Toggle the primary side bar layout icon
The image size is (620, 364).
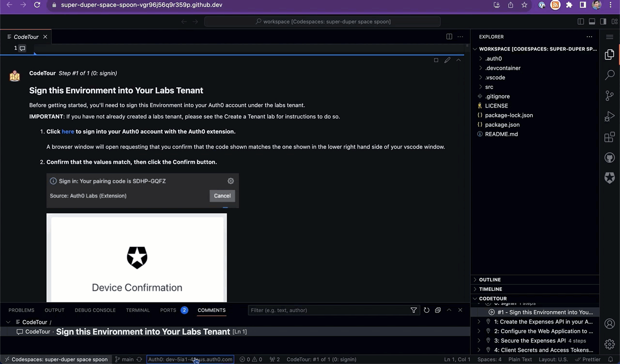(x=581, y=21)
